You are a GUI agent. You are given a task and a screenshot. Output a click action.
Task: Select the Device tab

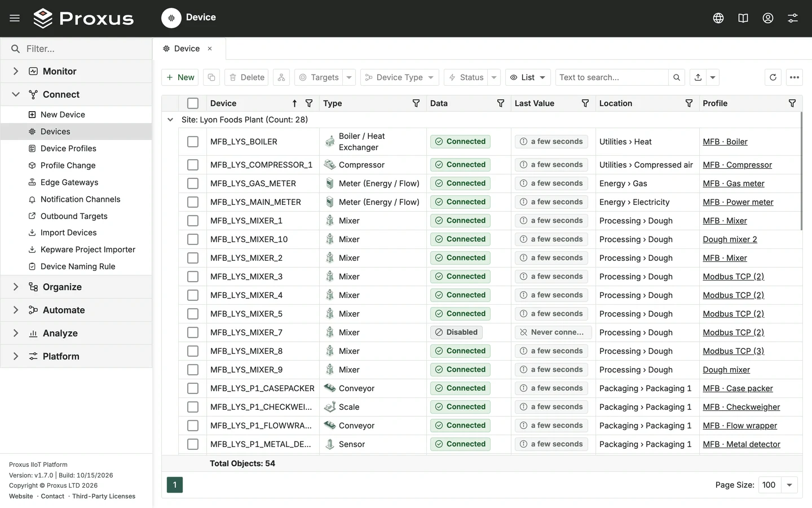[x=187, y=49]
